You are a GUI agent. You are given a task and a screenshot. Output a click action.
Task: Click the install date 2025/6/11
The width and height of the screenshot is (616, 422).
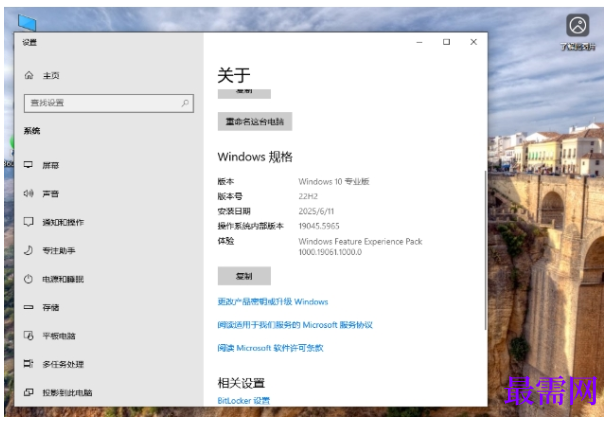(316, 211)
